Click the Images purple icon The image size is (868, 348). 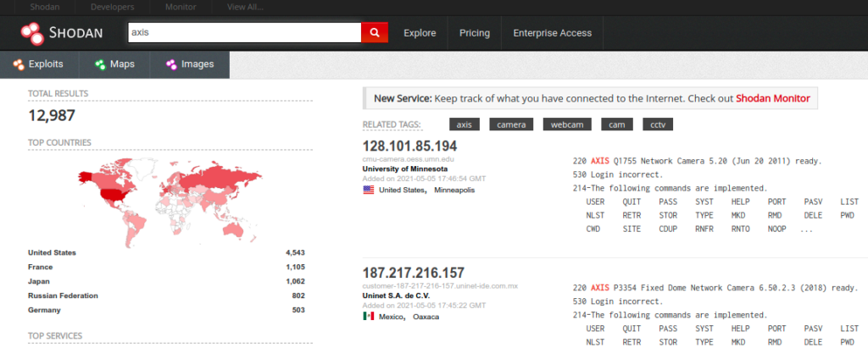[171, 64]
